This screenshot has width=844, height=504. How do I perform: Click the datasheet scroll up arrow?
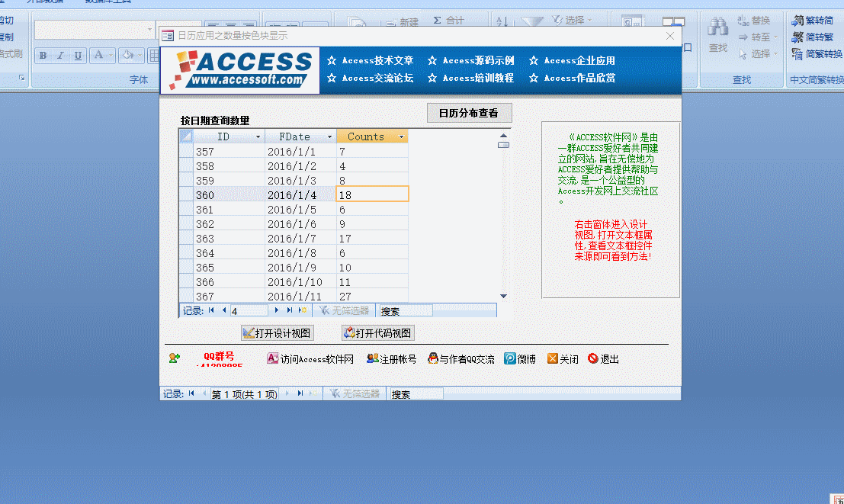coord(503,136)
